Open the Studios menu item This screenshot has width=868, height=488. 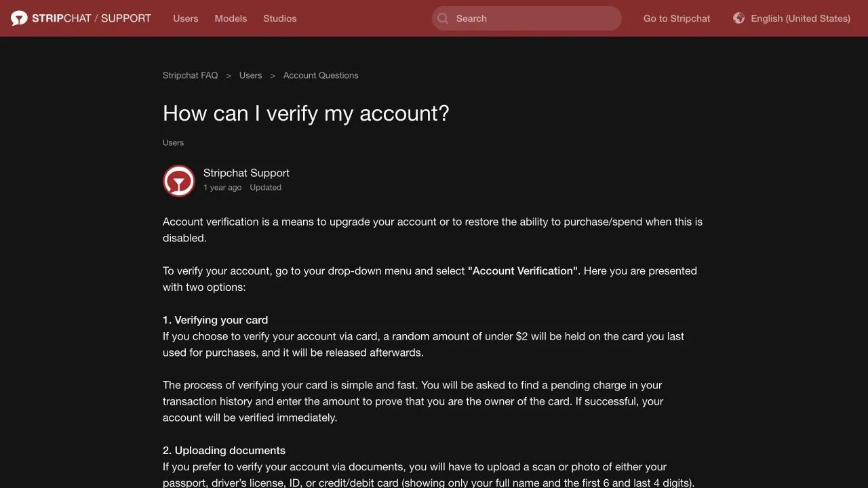(280, 18)
